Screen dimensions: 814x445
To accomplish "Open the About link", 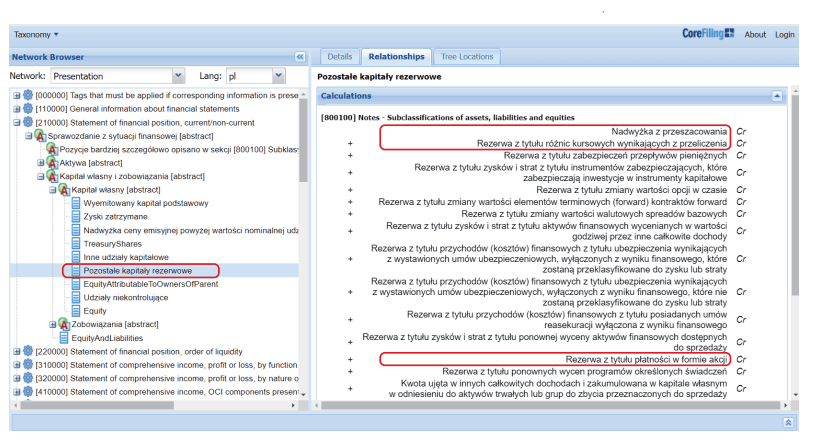I will tap(755, 34).
